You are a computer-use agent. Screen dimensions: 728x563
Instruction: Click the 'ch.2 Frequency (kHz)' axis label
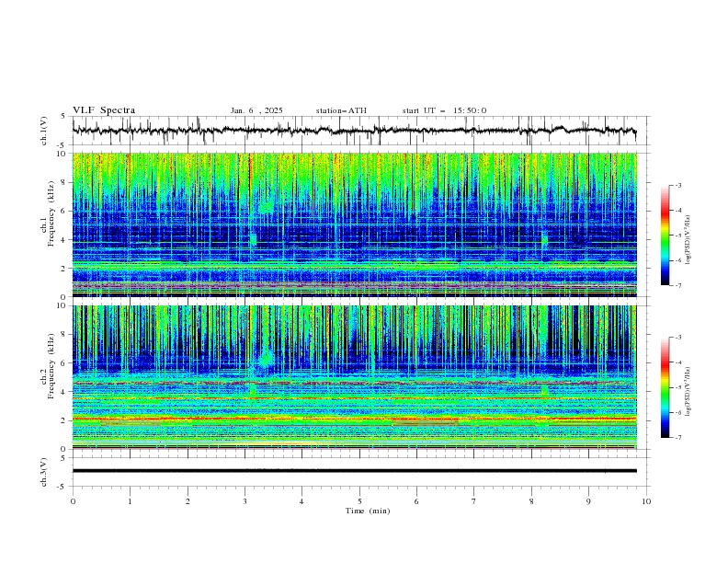(x=48, y=365)
